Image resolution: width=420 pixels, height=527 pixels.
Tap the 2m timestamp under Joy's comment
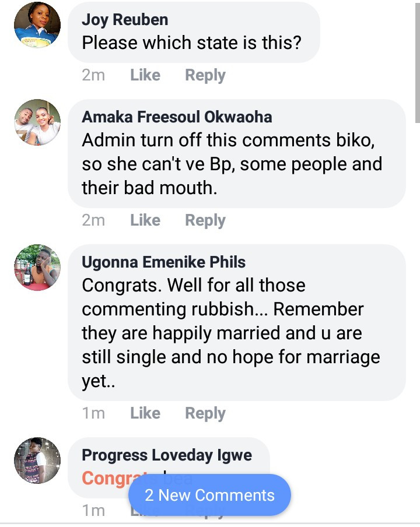click(93, 75)
